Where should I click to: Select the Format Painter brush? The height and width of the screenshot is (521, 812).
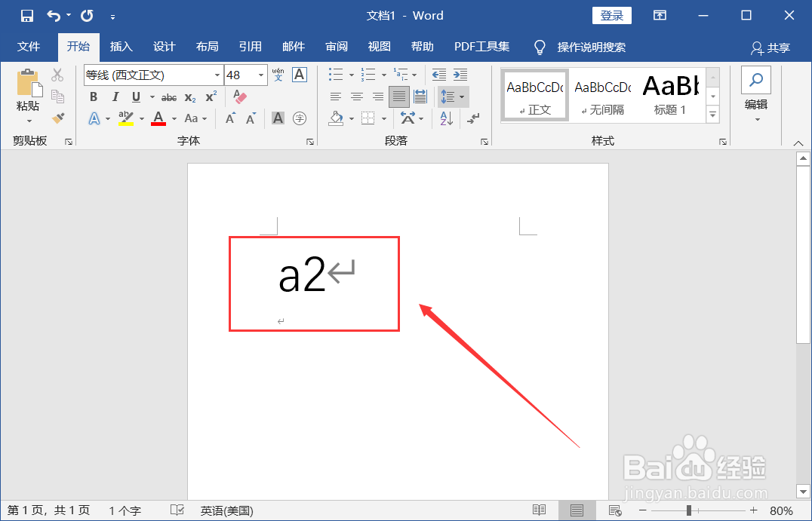57,118
